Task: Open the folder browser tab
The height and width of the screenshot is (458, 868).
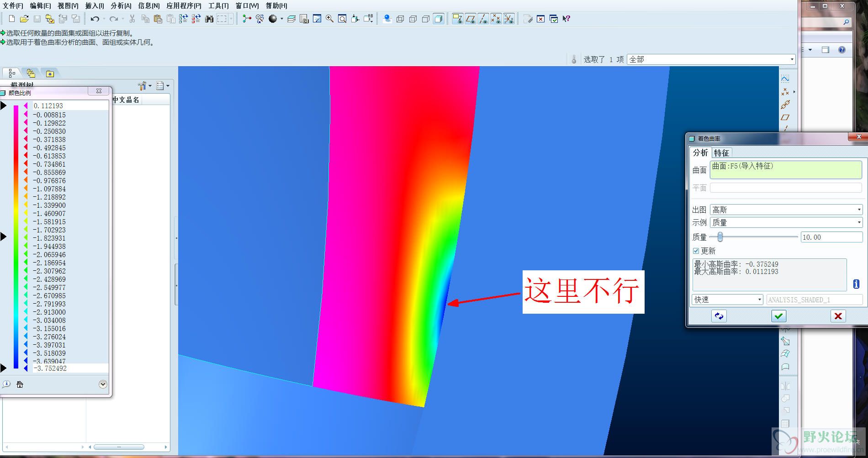Action: pos(31,73)
